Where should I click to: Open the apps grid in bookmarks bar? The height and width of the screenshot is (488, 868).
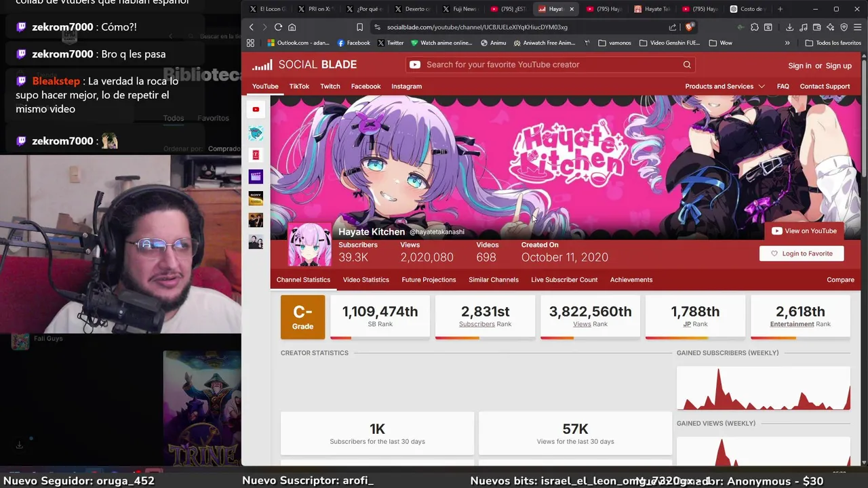[x=250, y=43]
